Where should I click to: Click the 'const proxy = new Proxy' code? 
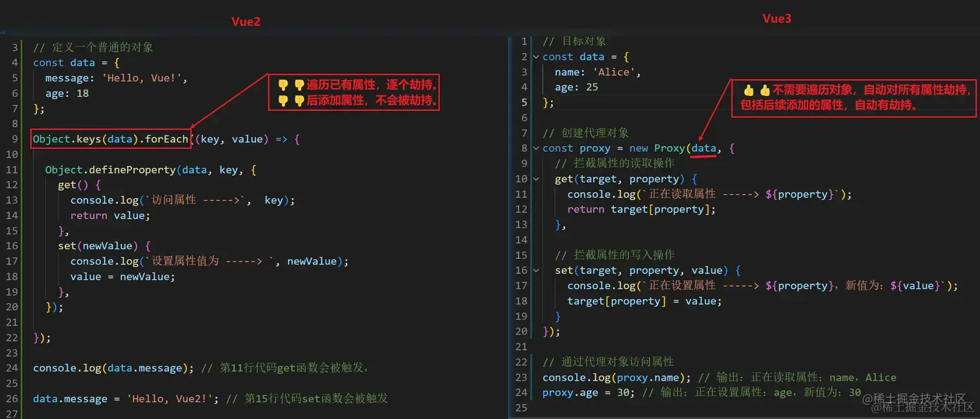point(614,149)
